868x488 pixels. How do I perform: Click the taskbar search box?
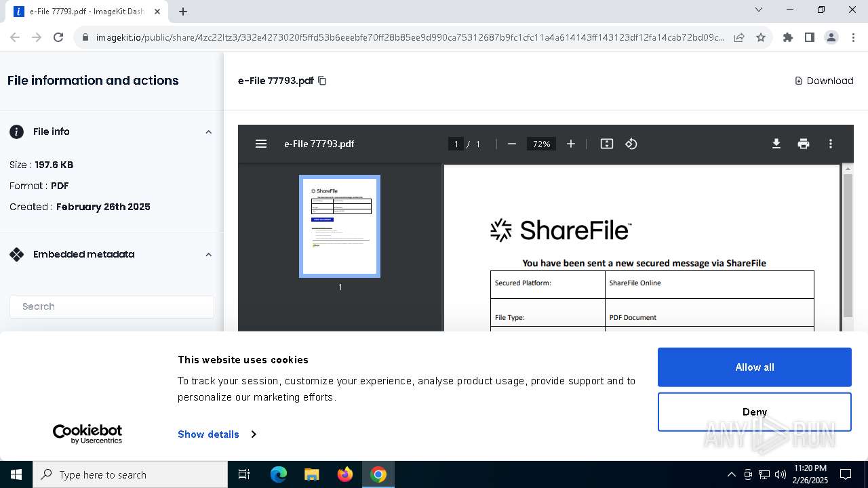coord(130,474)
